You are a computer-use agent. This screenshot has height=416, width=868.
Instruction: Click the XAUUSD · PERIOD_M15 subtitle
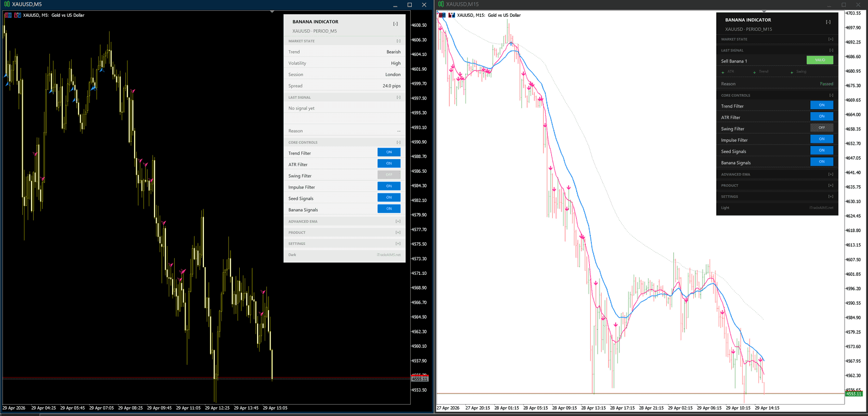click(x=749, y=29)
